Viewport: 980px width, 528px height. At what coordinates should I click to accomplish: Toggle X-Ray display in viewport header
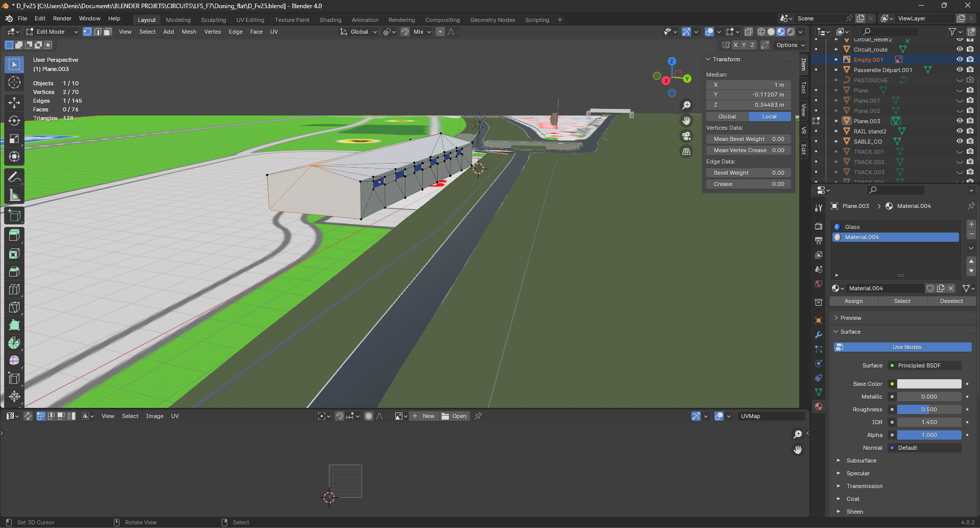point(749,32)
